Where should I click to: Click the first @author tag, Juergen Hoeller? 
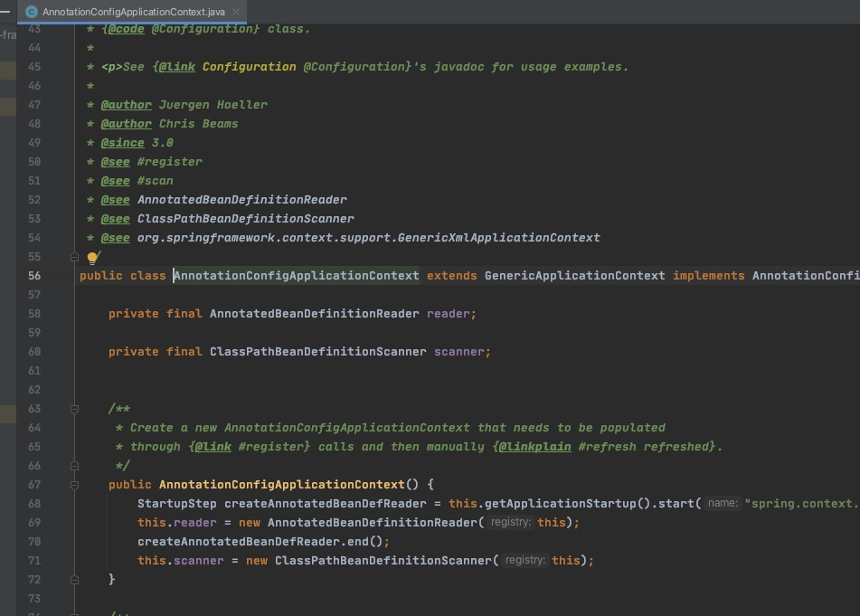coord(126,105)
